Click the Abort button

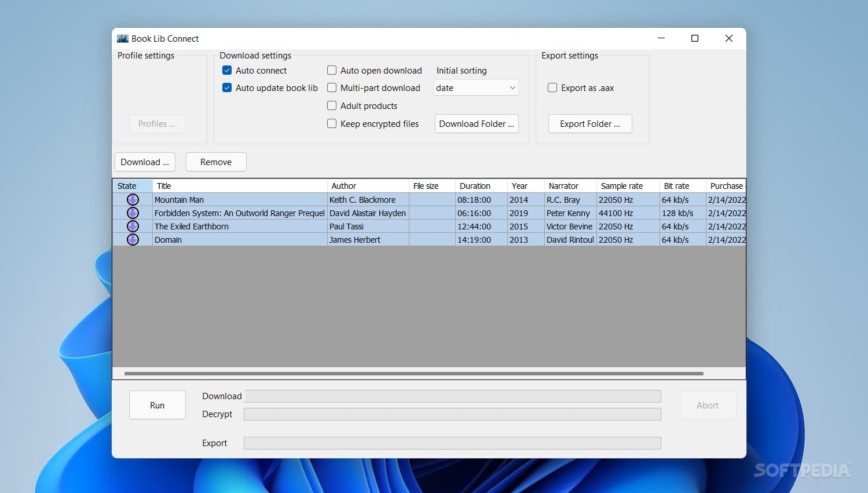pos(708,405)
